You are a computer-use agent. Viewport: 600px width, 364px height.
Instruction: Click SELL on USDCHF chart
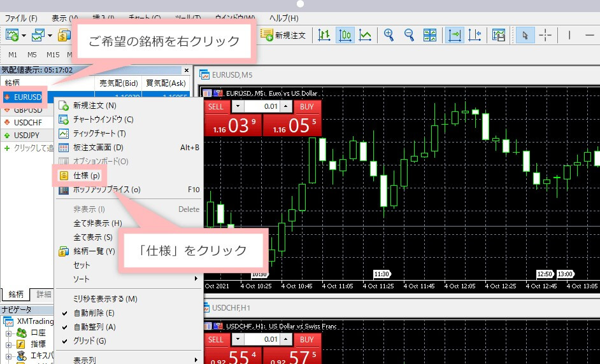click(216, 340)
